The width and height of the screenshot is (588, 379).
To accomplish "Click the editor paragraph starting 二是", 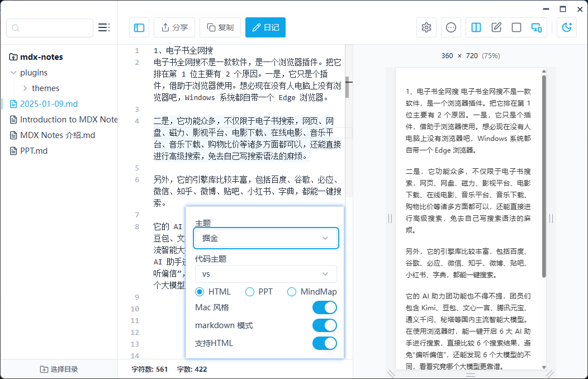I will click(247, 139).
